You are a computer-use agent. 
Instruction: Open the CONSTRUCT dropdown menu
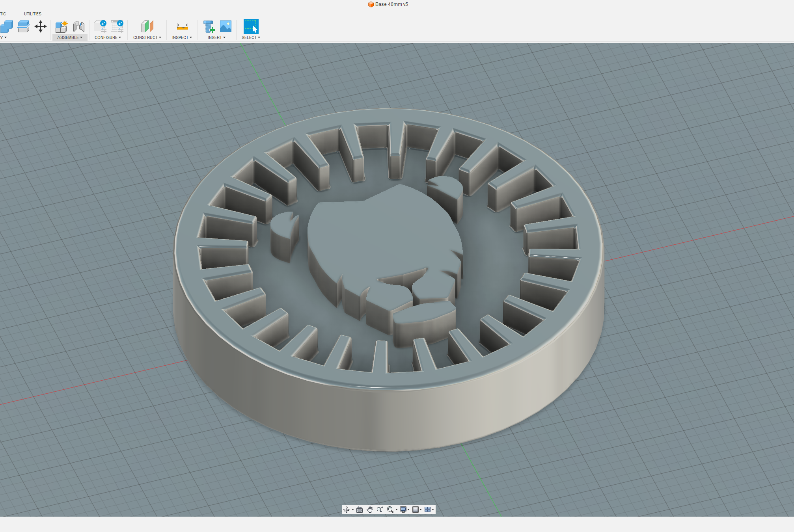point(147,37)
